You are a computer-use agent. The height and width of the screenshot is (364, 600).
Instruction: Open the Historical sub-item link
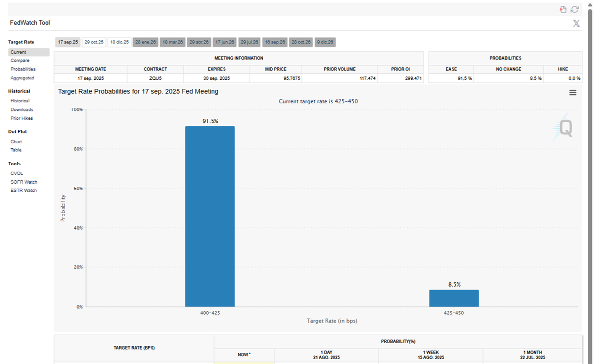pyautogui.click(x=20, y=101)
